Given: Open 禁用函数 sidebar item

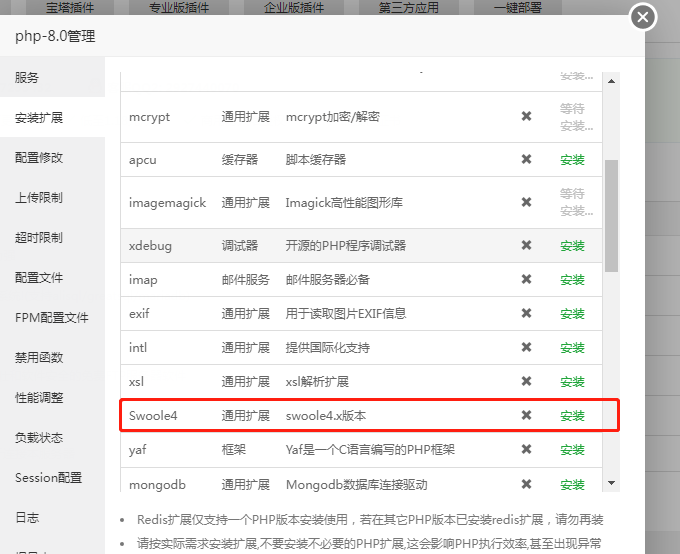Looking at the screenshot, I should coord(52,357).
